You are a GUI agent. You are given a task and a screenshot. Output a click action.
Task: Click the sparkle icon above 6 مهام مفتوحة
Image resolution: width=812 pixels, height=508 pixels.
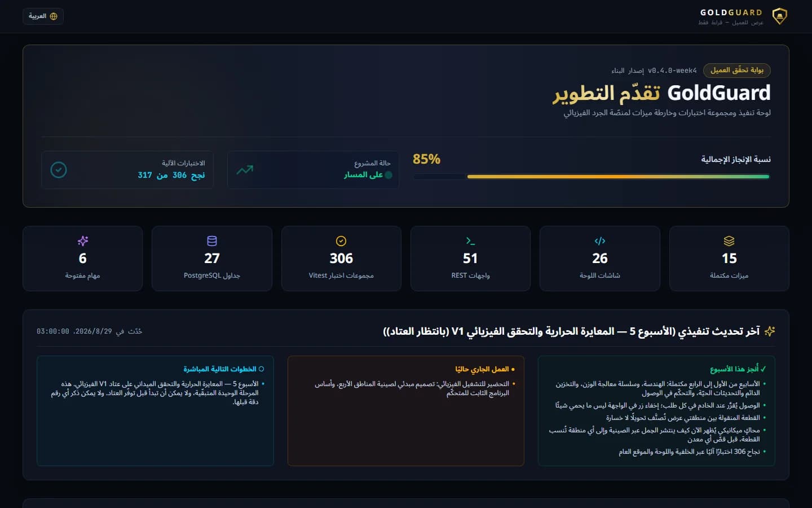[x=83, y=241]
